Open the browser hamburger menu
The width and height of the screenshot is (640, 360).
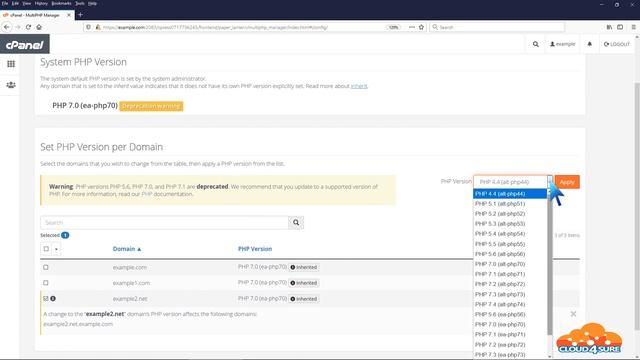pyautogui.click(x=633, y=27)
